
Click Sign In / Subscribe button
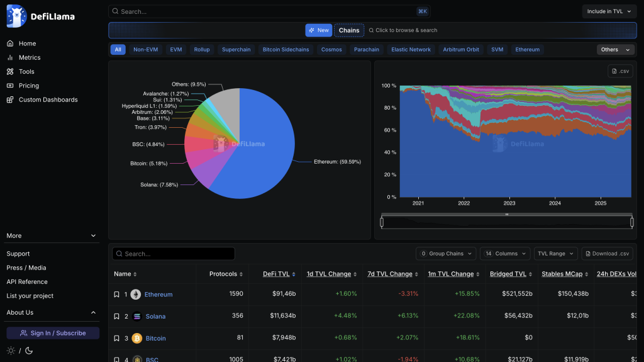[53, 333]
